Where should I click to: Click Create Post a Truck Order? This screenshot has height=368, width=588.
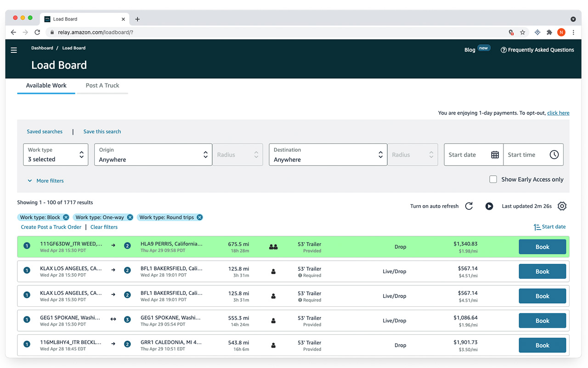51,227
